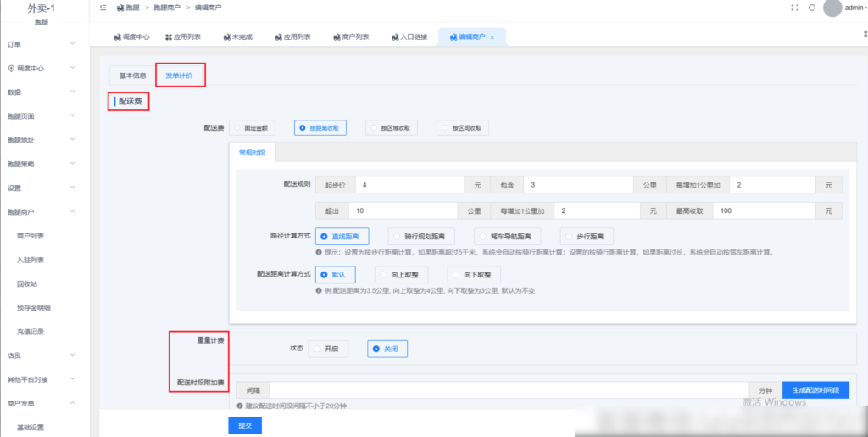This screenshot has width=868, height=437.
Task: Collapse the 商户发单 sidebar menu
Action: pyautogui.click(x=44, y=403)
